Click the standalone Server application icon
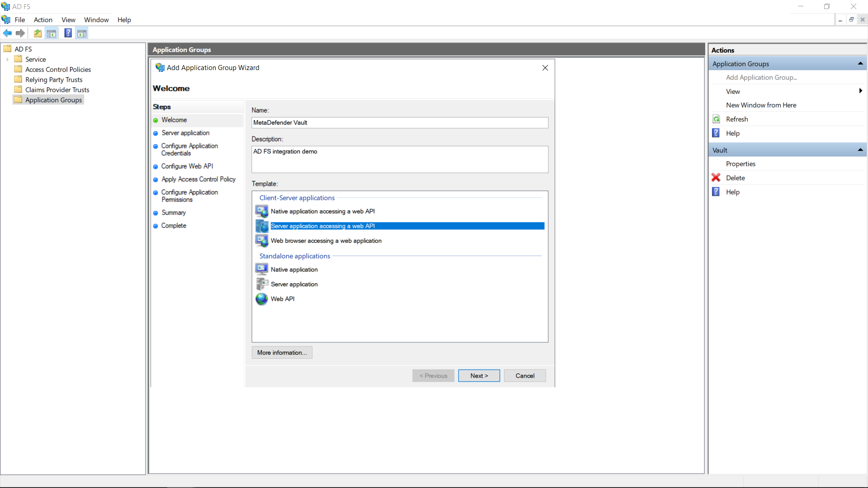The height and width of the screenshot is (488, 868). point(262,284)
